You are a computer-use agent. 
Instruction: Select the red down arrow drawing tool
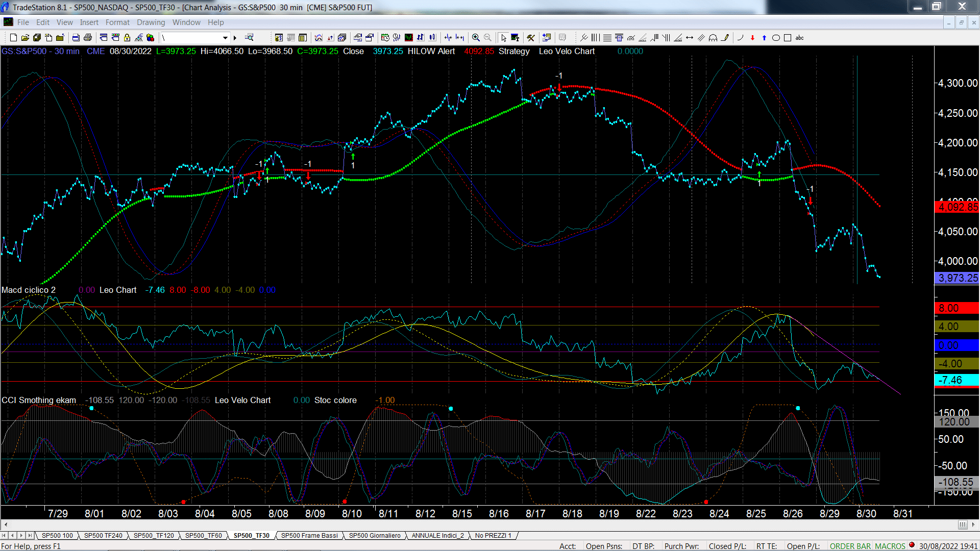point(752,38)
